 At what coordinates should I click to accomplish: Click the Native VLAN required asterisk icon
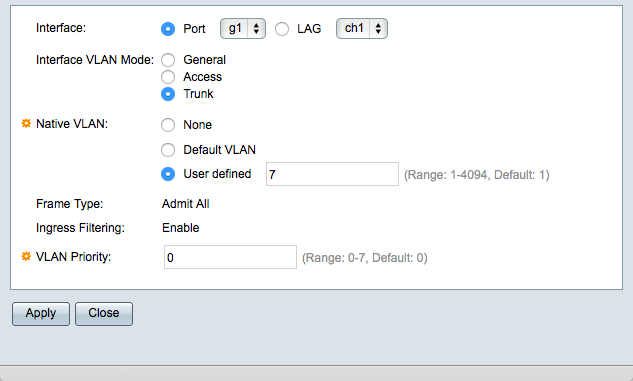click(26, 124)
